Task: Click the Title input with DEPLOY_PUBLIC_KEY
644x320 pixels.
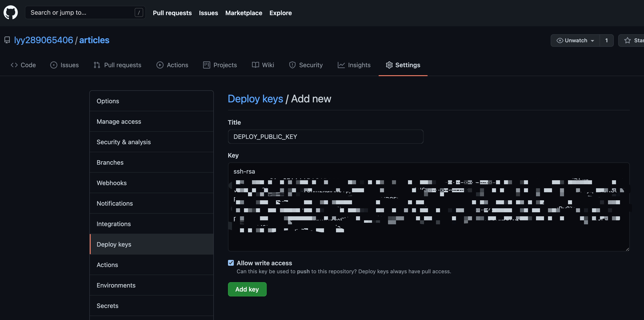Action: [x=326, y=137]
